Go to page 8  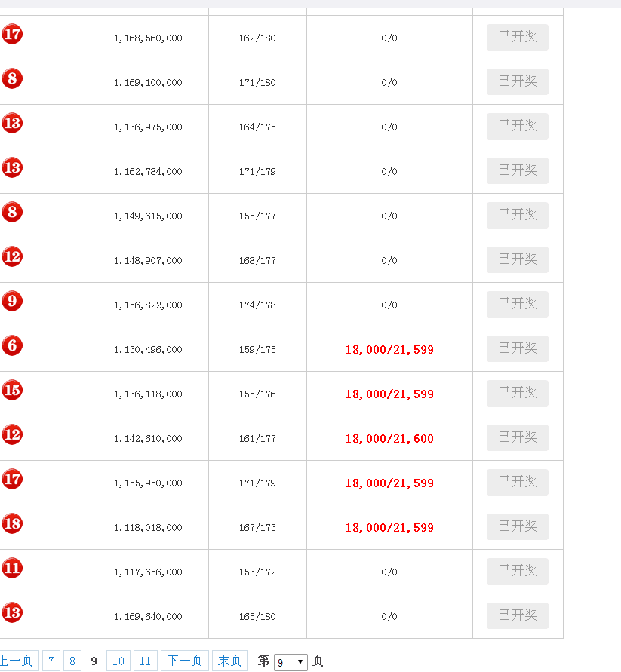point(72,661)
